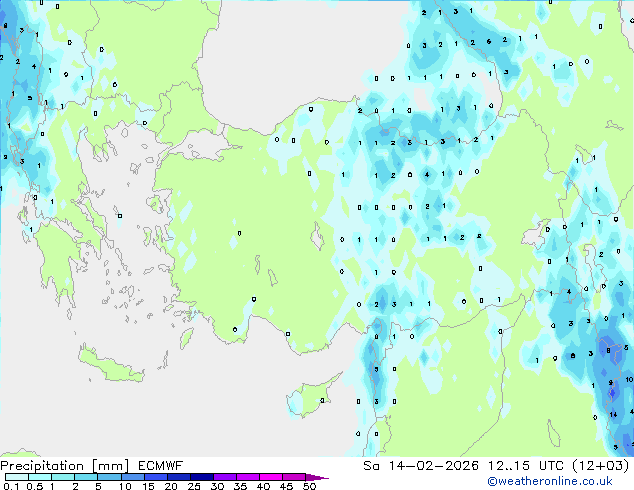The height and width of the screenshot is (490, 634).
Task: Pick the 10–15 mm legend color box
Action: [132, 477]
